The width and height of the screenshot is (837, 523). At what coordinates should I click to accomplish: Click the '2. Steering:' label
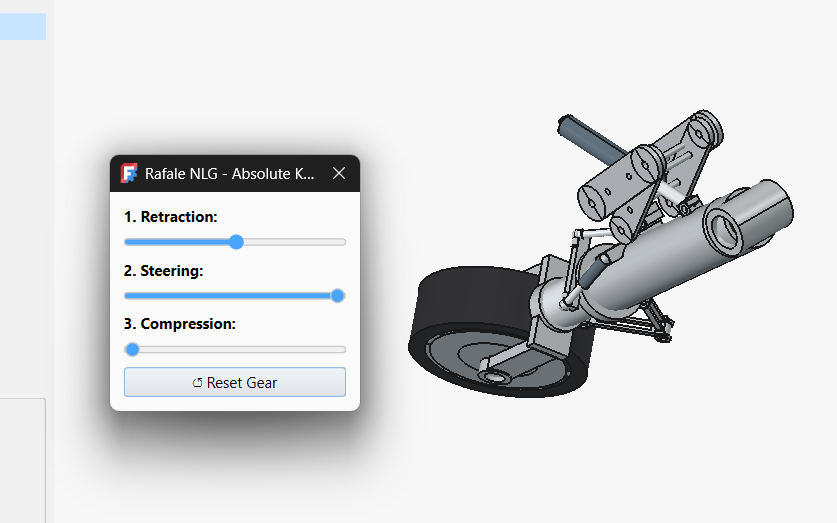pos(163,271)
